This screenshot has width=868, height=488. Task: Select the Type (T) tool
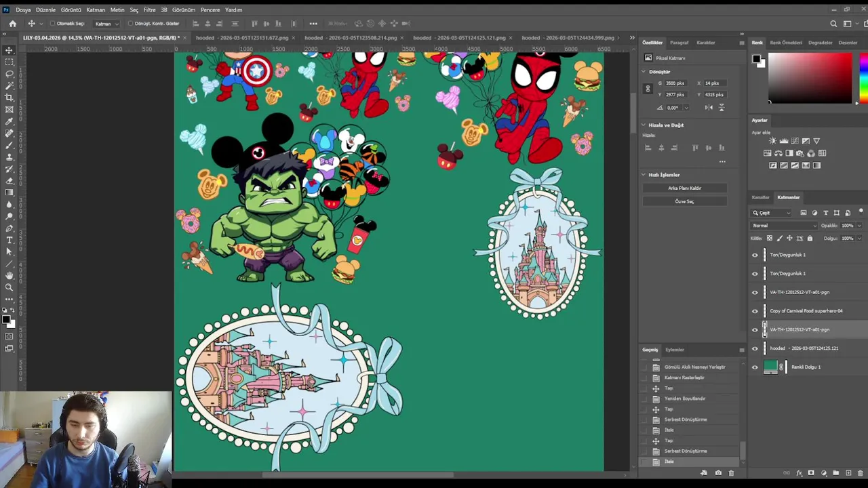point(9,240)
